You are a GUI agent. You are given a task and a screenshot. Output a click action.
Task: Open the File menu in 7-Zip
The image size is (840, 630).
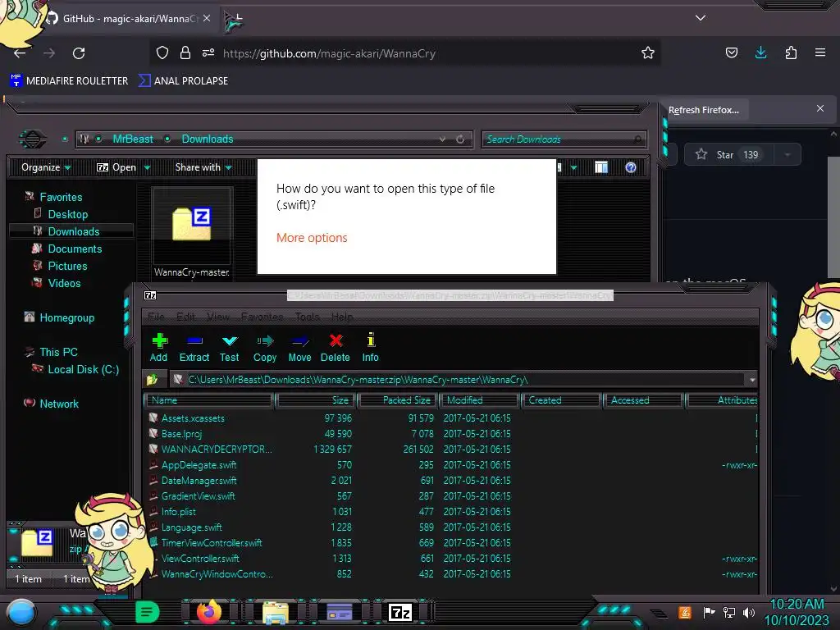point(156,317)
